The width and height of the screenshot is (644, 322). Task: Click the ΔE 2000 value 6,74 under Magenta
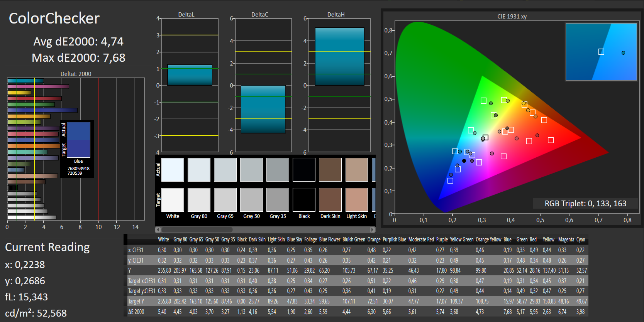562,312
